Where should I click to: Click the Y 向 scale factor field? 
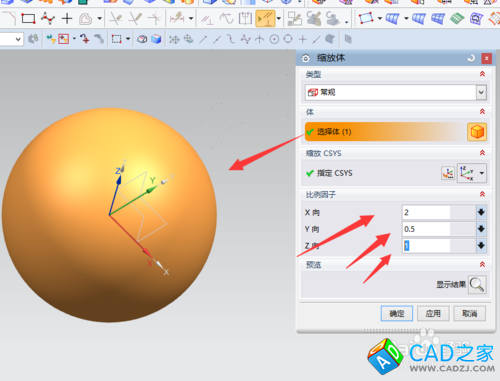[x=439, y=229]
